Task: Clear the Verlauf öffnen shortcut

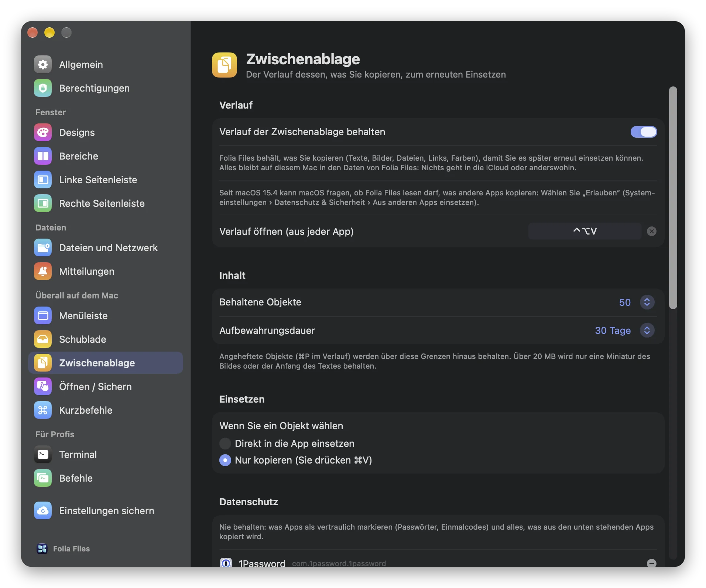Action: (x=652, y=231)
